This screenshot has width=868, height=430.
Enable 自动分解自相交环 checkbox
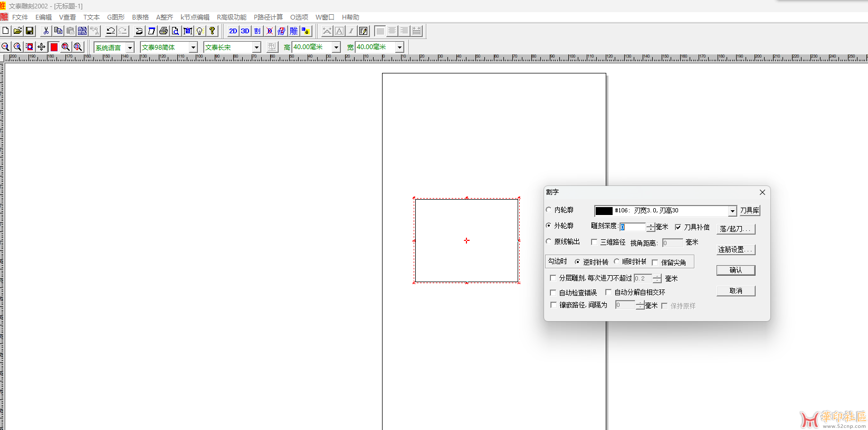tap(608, 292)
